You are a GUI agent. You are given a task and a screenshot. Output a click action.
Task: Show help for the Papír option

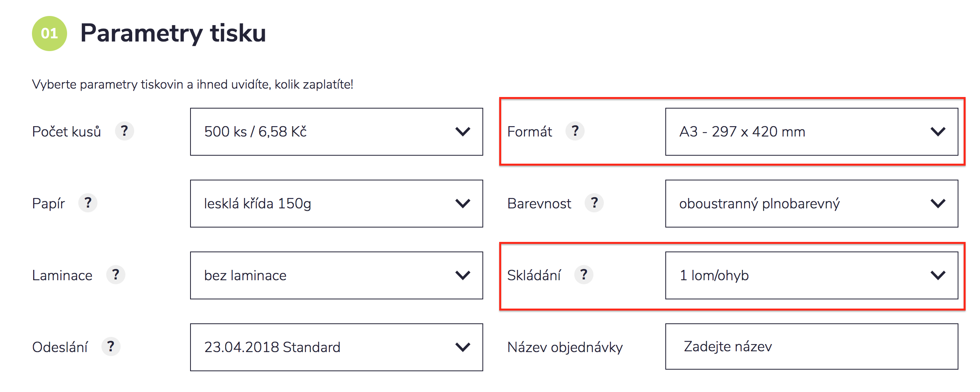(88, 203)
